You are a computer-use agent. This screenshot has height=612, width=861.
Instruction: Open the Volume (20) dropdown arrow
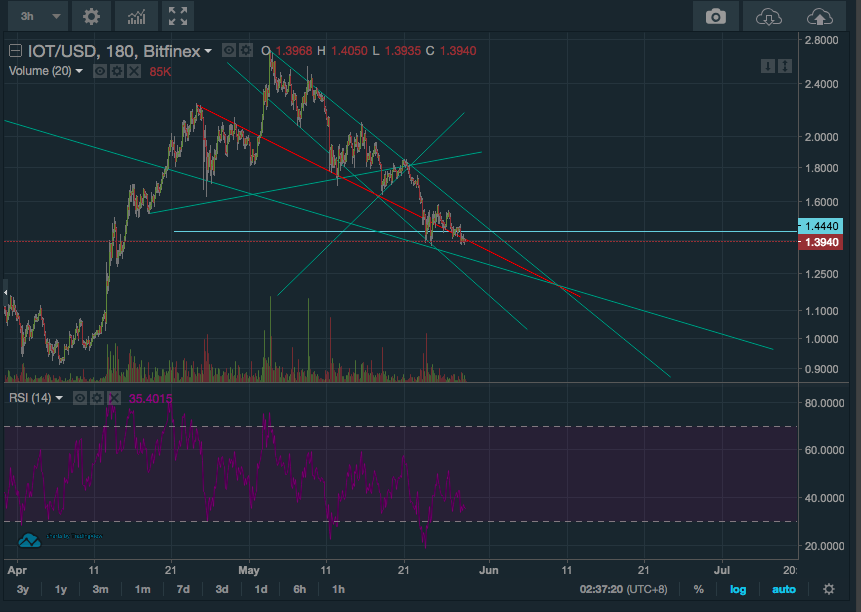pos(79,71)
